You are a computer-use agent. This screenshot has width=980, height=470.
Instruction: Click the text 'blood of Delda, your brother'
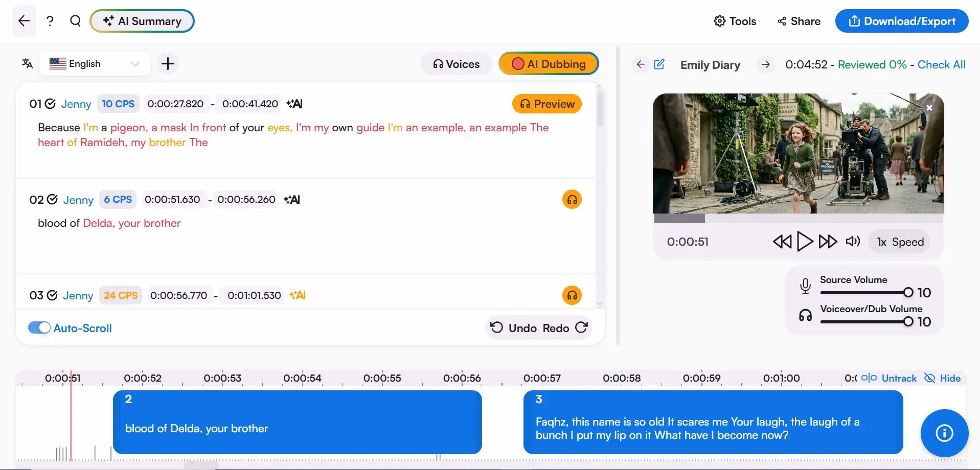(109, 223)
